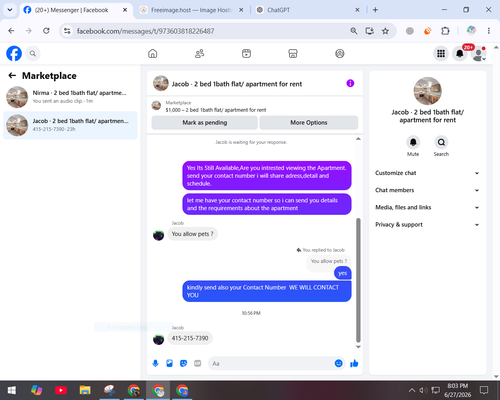Expand the Privacy & support section

pos(427,225)
